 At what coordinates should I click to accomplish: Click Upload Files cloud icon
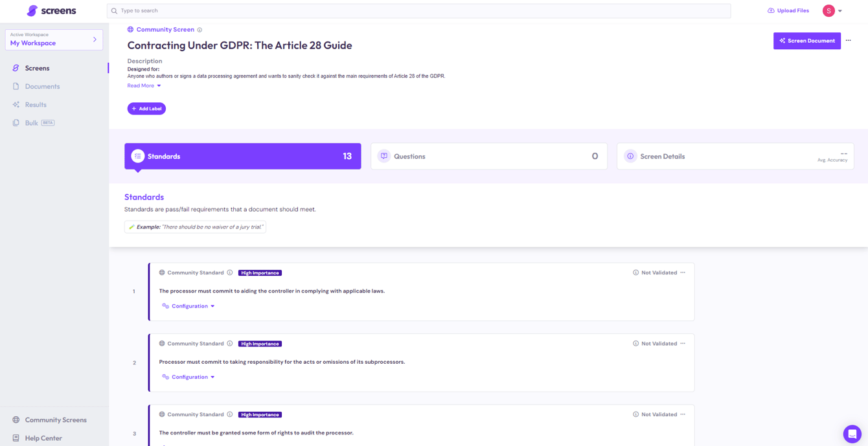click(x=771, y=10)
